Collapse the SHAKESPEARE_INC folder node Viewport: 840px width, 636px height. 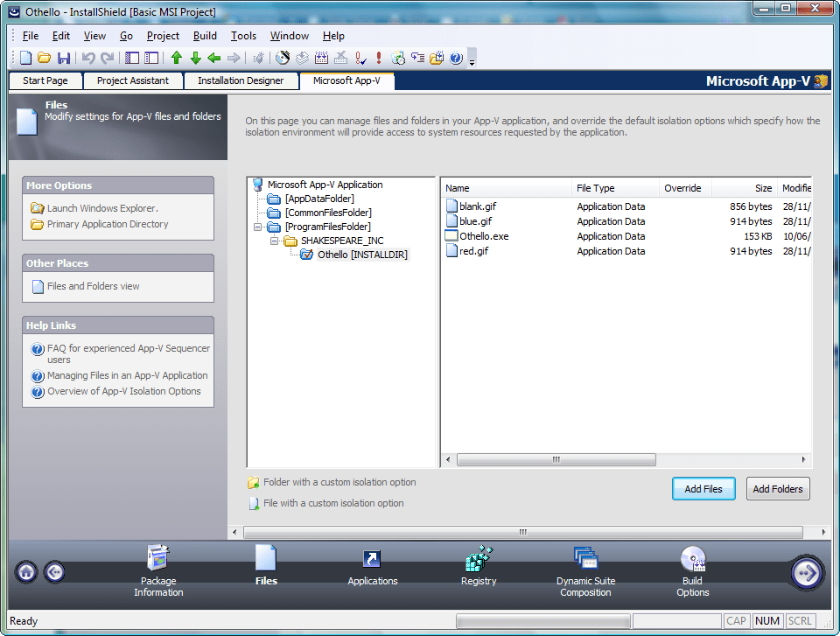coord(275,241)
